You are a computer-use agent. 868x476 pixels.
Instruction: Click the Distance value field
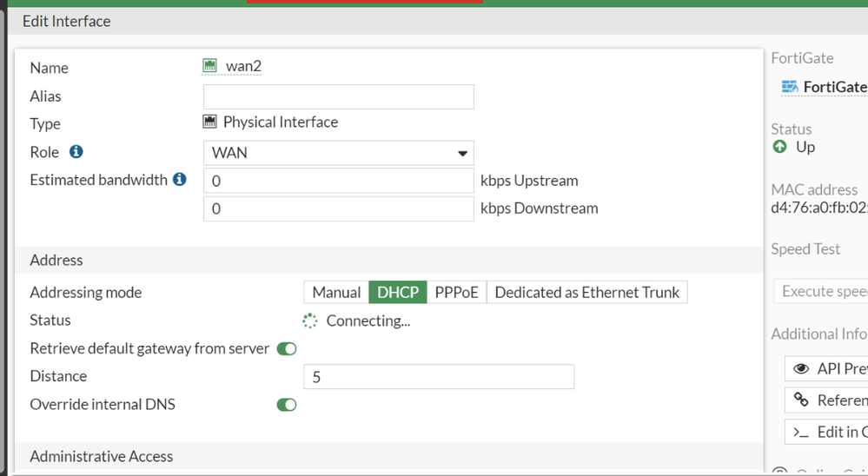tap(438, 377)
